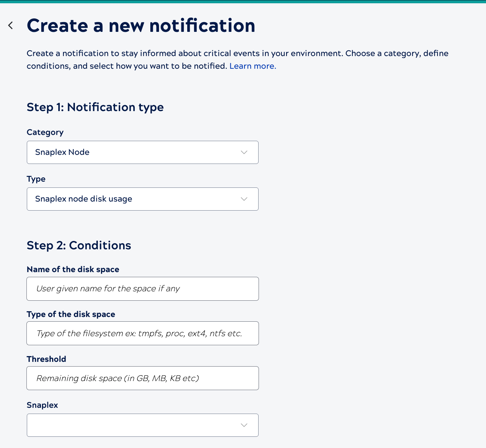Expand the Snaplex node disk usage type dropdown
Screen dimensions: 486x448
143,199
